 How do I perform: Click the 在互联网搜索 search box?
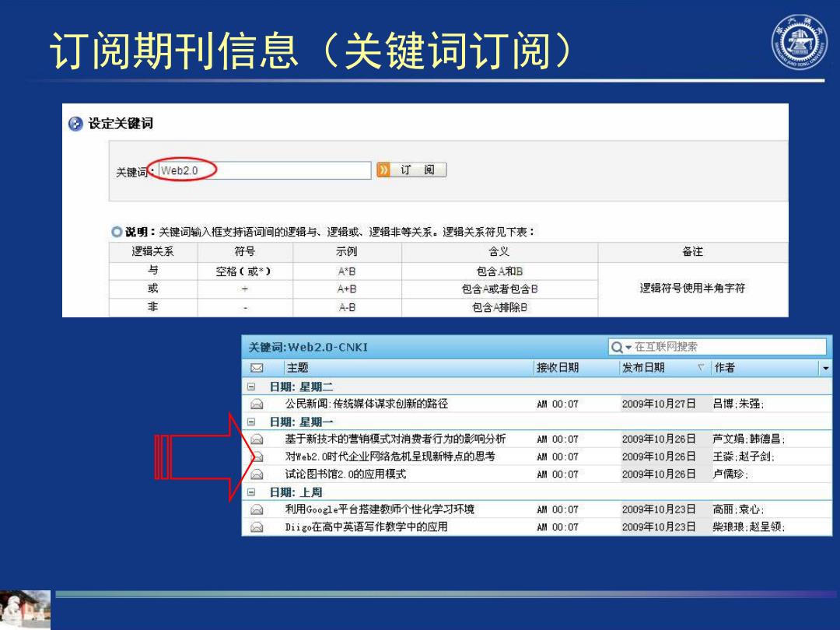718,347
